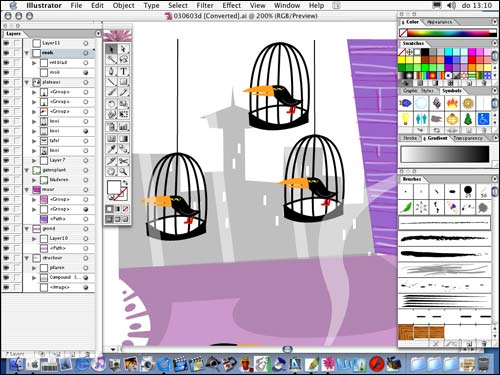This screenshot has height=375, width=500.
Task: Toggle lock box for the gatenplant layer
Action: (17, 170)
